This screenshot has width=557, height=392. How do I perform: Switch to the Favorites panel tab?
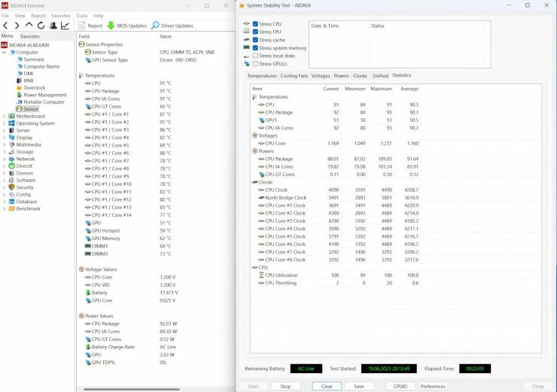point(30,36)
